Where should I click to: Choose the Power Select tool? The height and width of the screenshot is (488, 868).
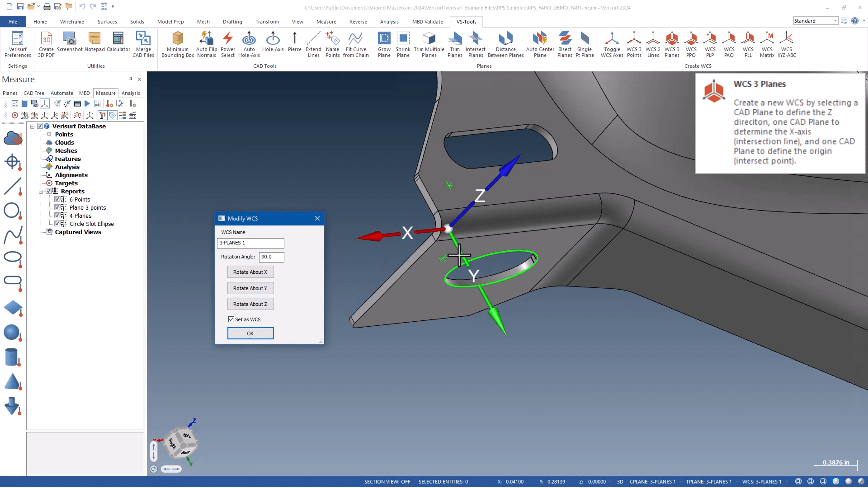coord(228,45)
